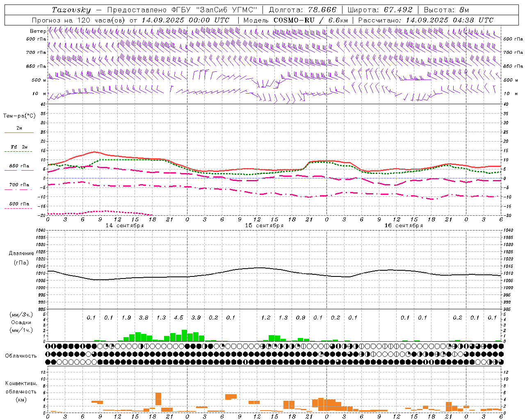Click the "15 сентября" date label
Image resolution: width=525 pixels, height=420 pixels.
click(x=264, y=225)
